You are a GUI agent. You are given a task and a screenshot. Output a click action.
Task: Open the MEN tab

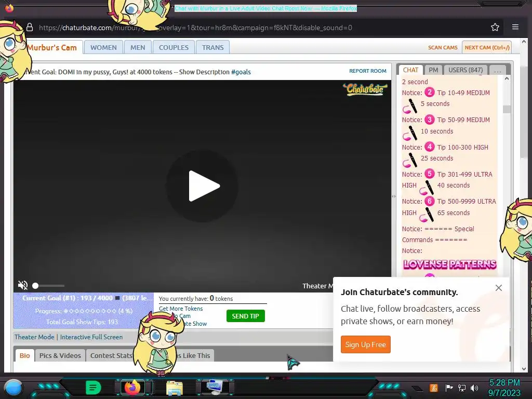tap(138, 47)
